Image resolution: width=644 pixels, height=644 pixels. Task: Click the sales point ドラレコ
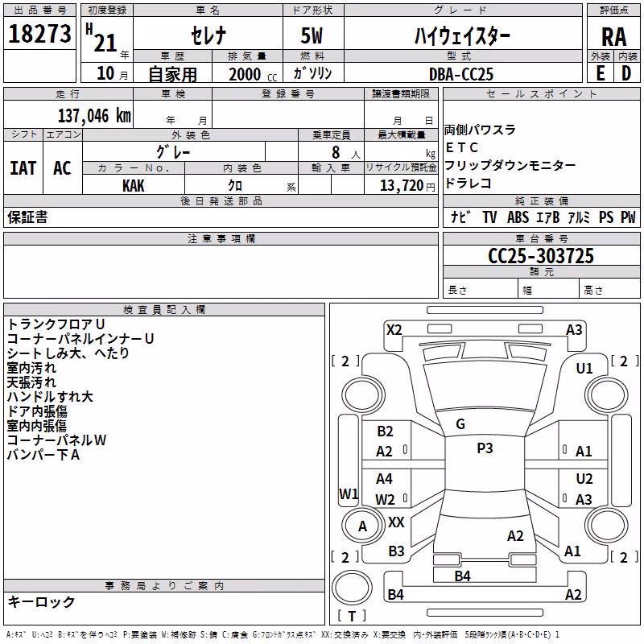click(x=469, y=184)
